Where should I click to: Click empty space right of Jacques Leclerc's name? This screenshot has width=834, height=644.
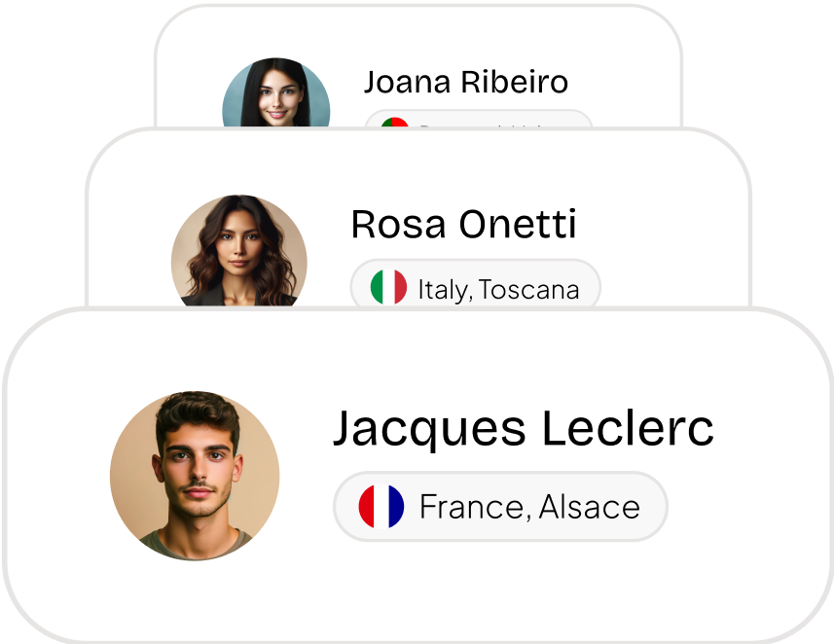[x=769, y=428]
